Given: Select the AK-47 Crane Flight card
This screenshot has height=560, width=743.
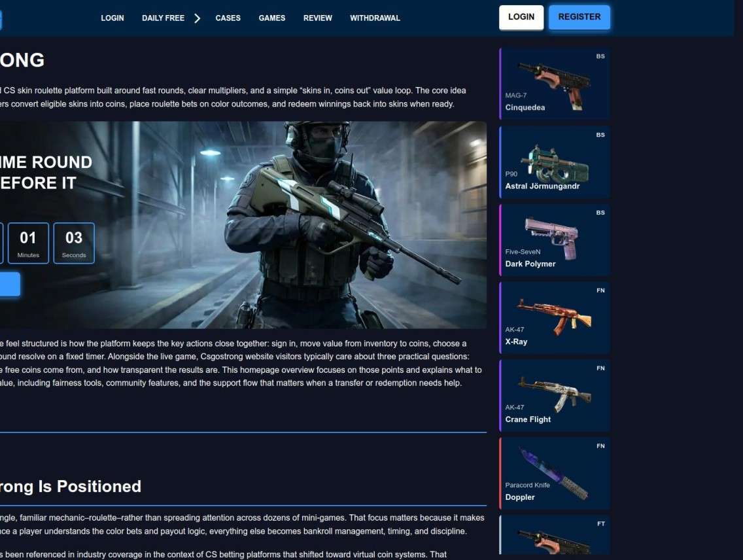Looking at the screenshot, I should [x=555, y=396].
